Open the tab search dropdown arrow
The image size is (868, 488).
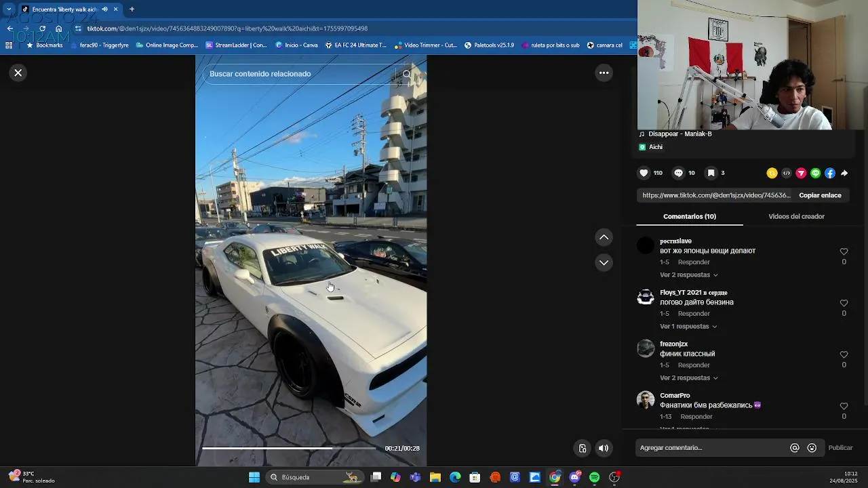[x=9, y=9]
